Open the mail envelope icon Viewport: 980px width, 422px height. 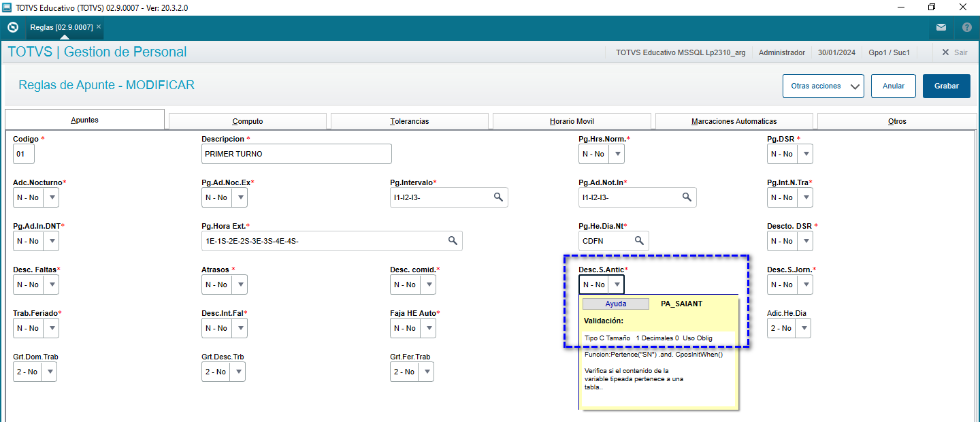941,28
